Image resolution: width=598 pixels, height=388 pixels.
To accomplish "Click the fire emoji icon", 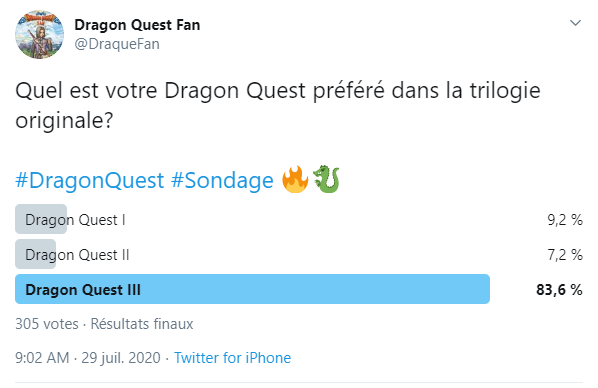I will 295,179.
